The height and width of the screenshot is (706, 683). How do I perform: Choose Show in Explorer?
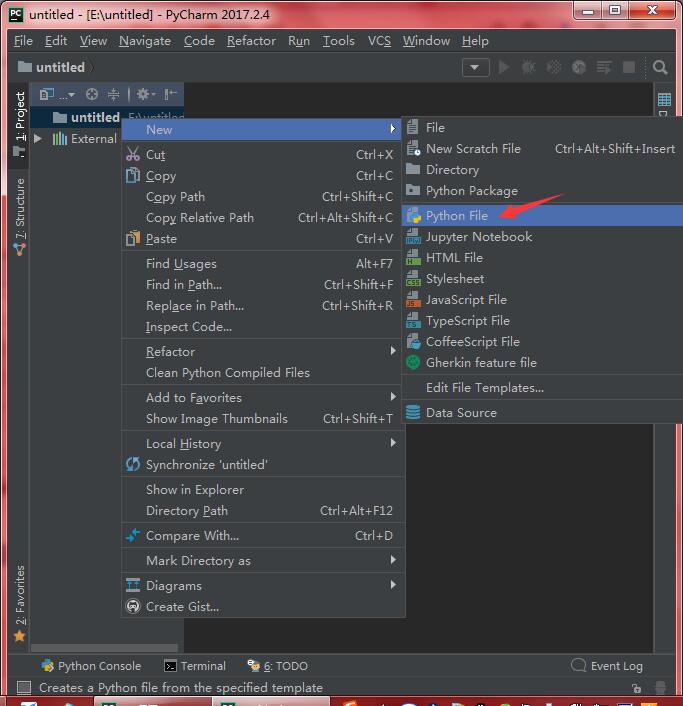pos(262,489)
